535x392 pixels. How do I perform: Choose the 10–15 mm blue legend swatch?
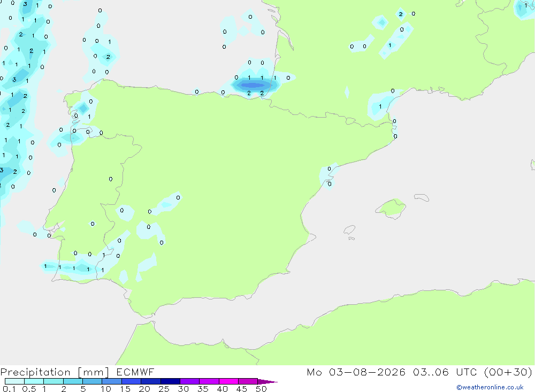pos(112,381)
